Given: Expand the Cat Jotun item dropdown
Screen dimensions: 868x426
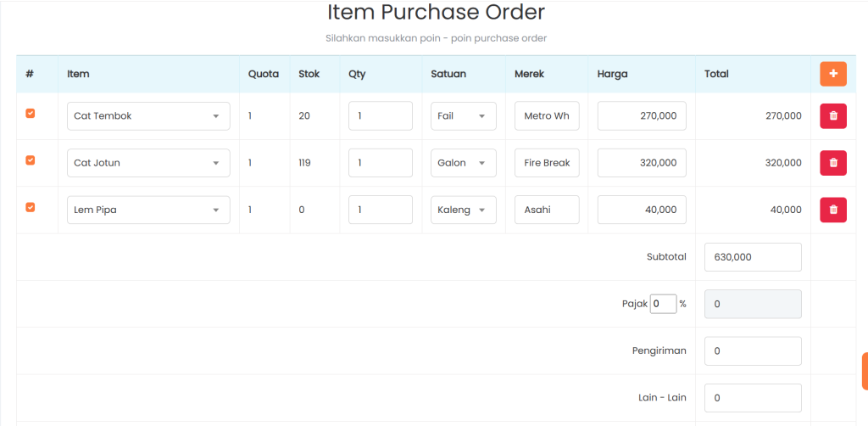Looking at the screenshot, I should pos(148,163).
